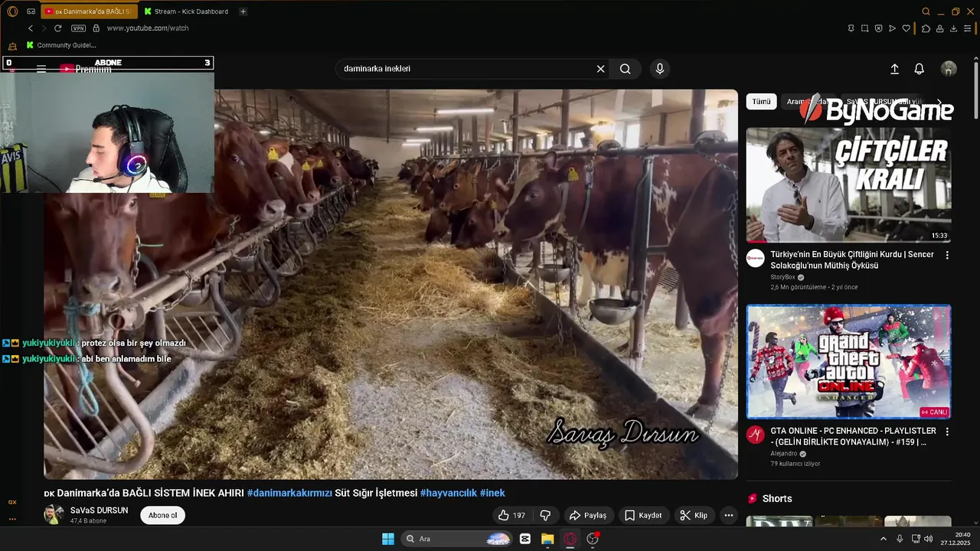Open the volume speaker tray icon
This screenshot has height=551, width=980.
click(x=929, y=539)
